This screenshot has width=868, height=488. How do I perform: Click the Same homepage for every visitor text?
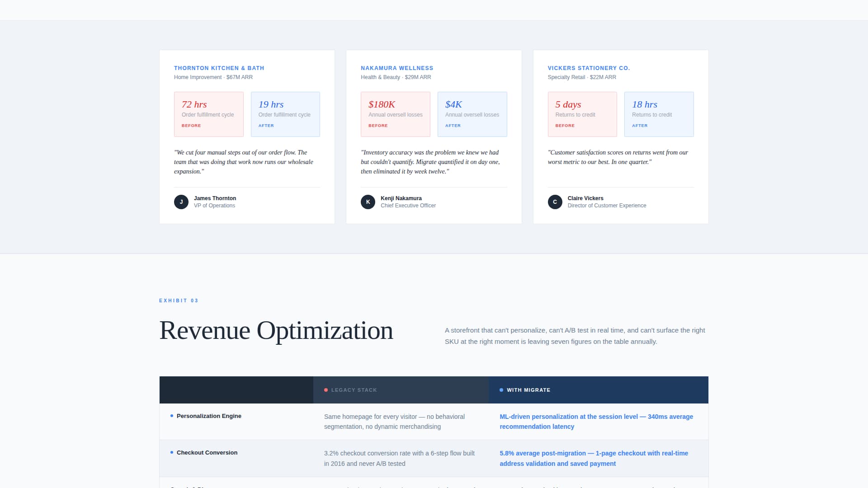(x=394, y=422)
